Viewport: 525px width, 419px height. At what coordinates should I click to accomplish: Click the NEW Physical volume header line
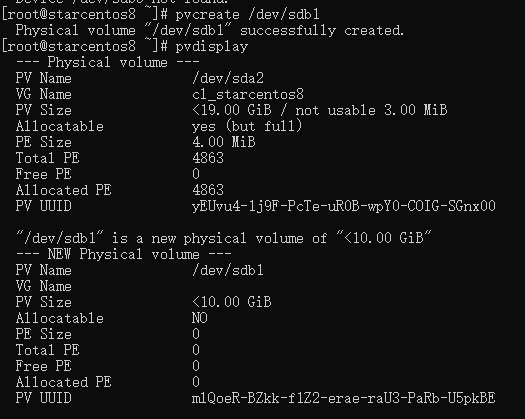124,254
